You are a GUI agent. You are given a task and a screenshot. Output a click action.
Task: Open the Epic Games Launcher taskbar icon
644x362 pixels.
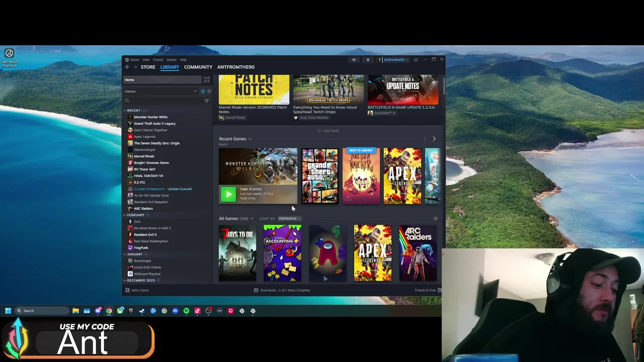131,311
